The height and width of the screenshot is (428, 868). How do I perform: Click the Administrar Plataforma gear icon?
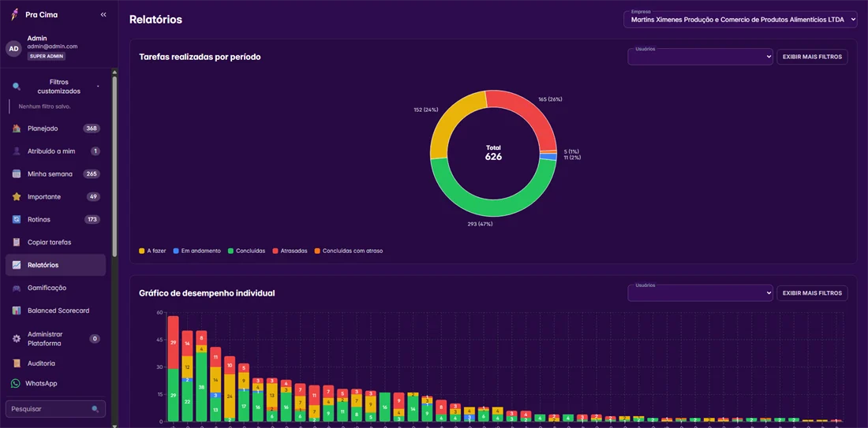tap(17, 338)
